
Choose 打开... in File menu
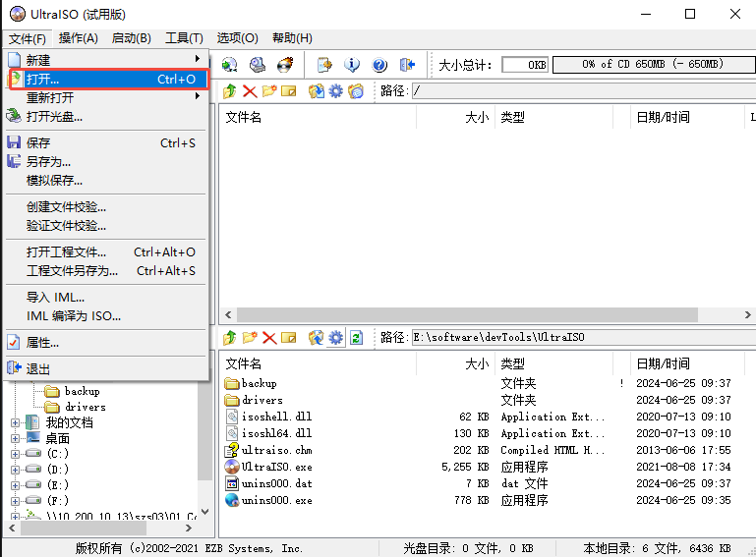tap(106, 79)
